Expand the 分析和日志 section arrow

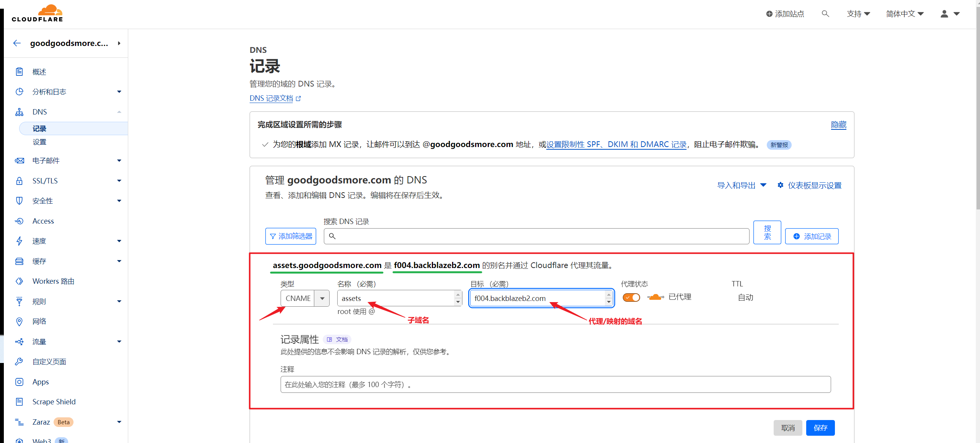click(119, 92)
